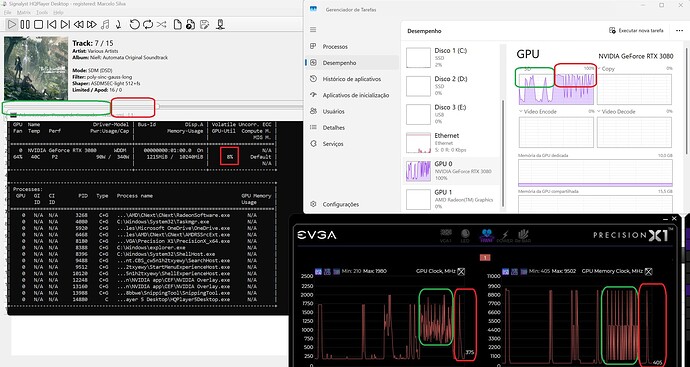The image size is (690, 367).
Task: Select GPU 0 NVIDIA GeForce RTX 3080
Action: 452,171
